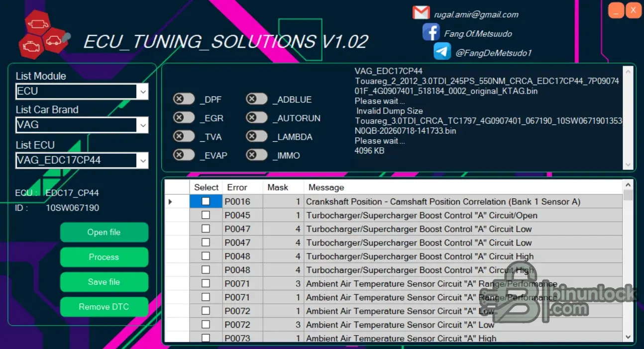This screenshot has height=349, width=644.
Task: Tick the checkbox for P0073 row
Action: (206, 338)
